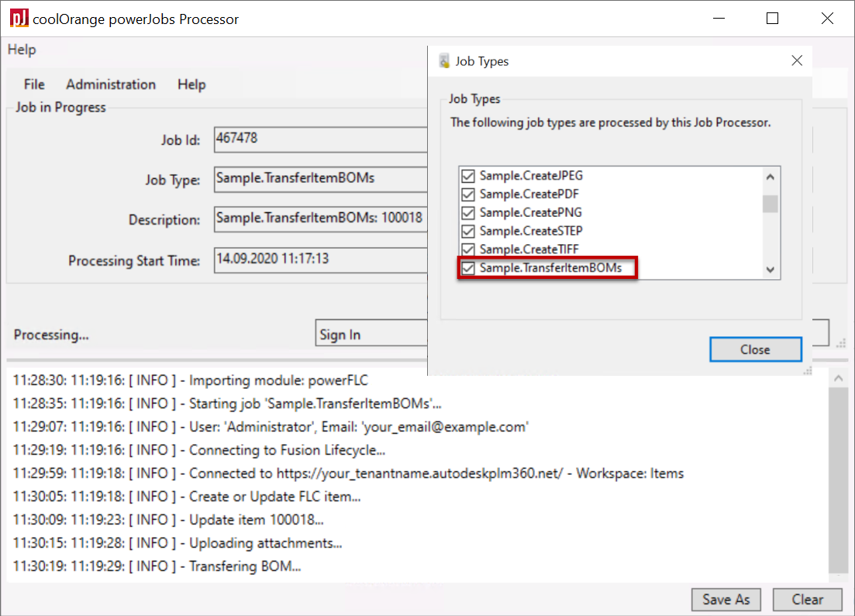This screenshot has height=616, width=855.
Task: Click the log panel scroll up arrow
Action: [x=836, y=377]
